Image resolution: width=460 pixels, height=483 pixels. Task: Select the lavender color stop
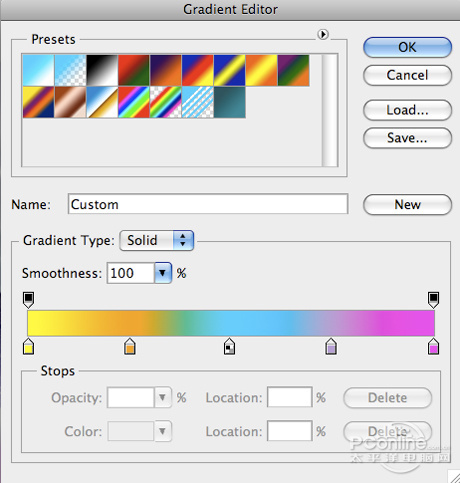(x=331, y=346)
